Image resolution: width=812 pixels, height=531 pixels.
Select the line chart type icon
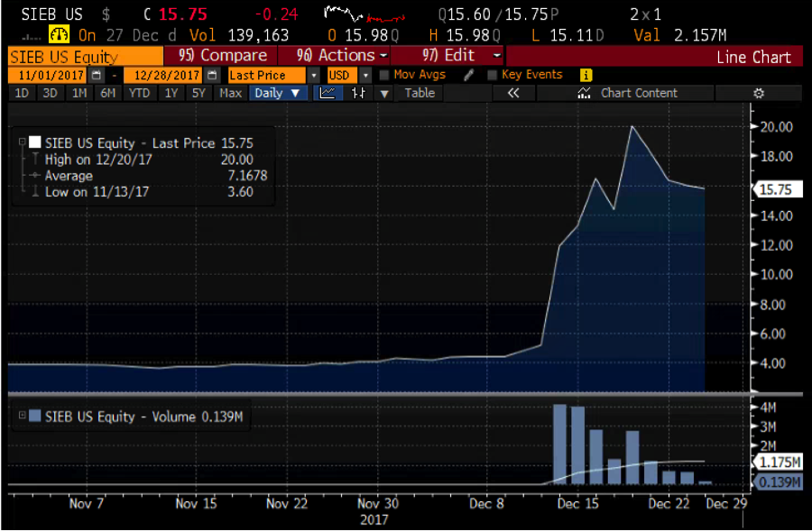[328, 93]
